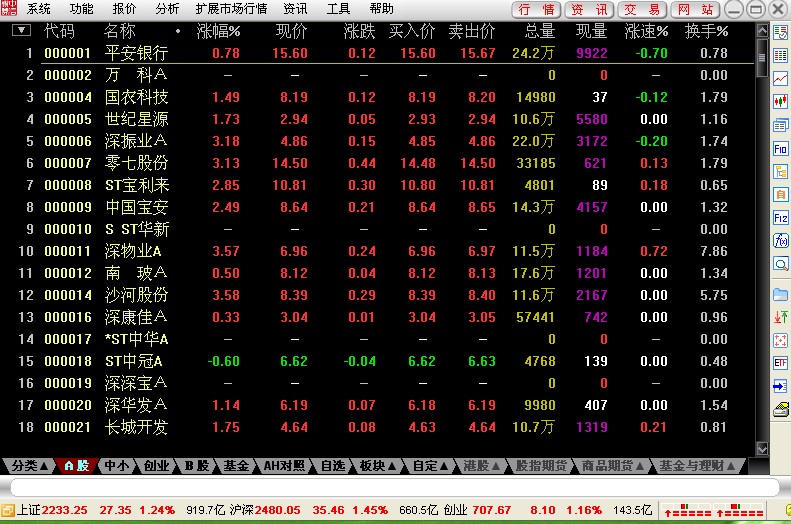The width and height of the screenshot is (791, 524).
Task: Click the red app logo at top-left
Action: [9, 8]
